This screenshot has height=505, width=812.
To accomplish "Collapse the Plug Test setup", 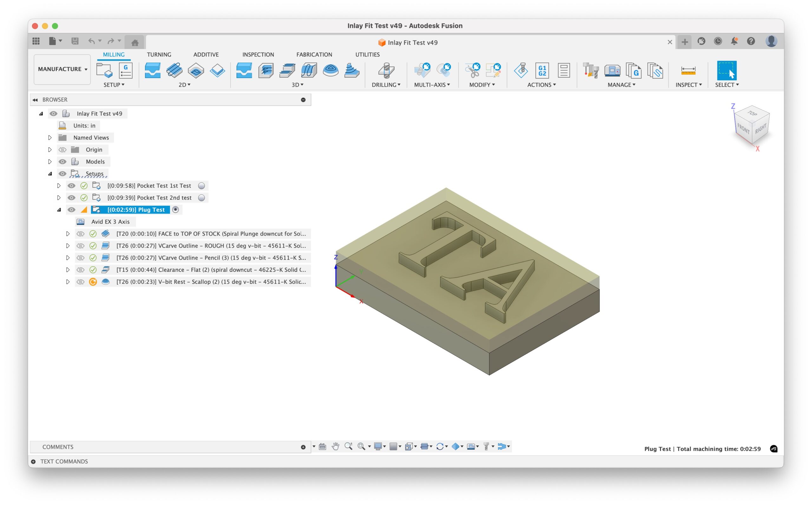I will coord(59,210).
